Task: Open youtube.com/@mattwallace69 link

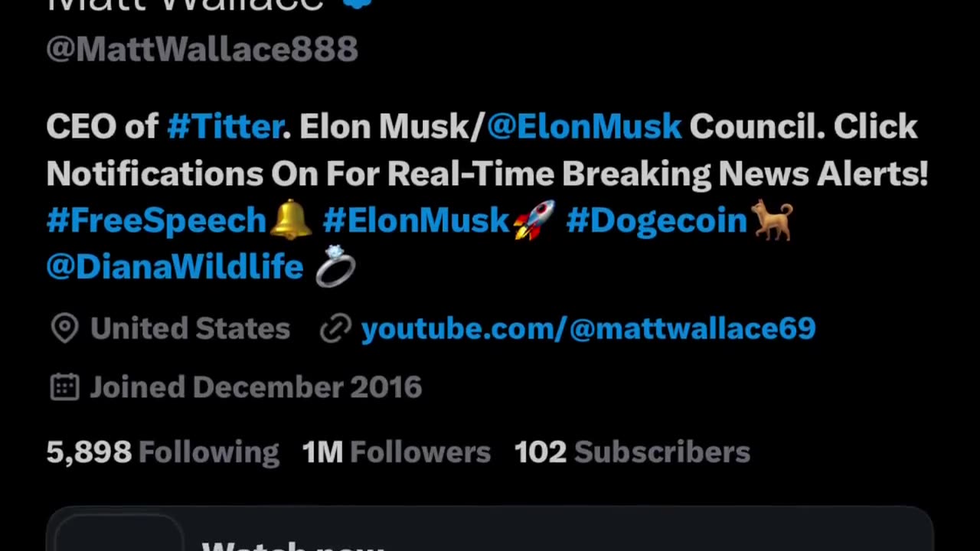Action: [588, 328]
